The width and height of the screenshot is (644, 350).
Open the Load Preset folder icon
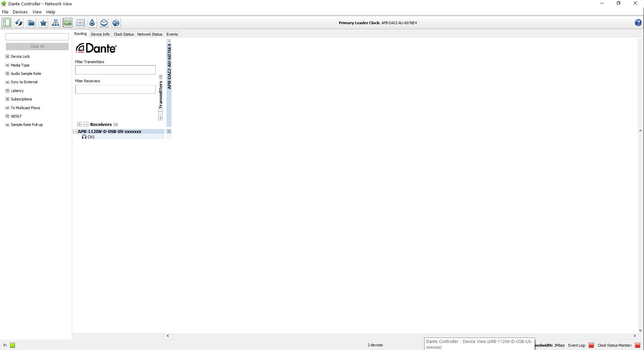pyautogui.click(x=31, y=23)
